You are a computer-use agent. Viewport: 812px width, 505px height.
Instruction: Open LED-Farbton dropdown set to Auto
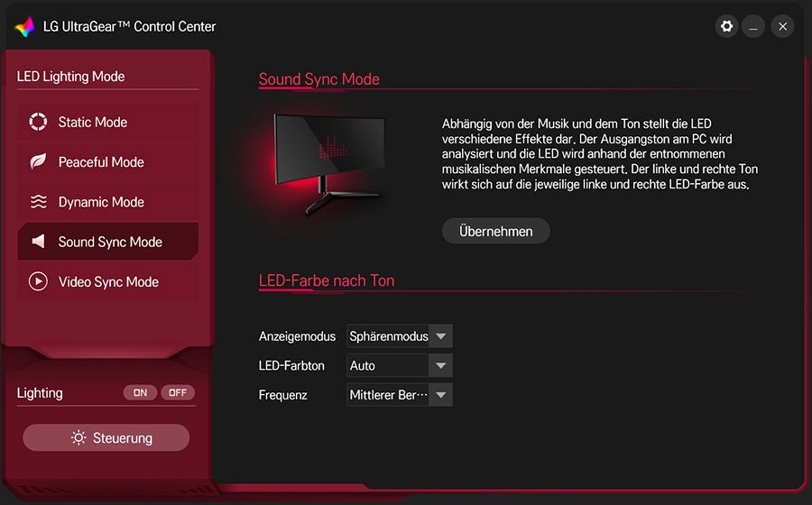click(x=400, y=365)
